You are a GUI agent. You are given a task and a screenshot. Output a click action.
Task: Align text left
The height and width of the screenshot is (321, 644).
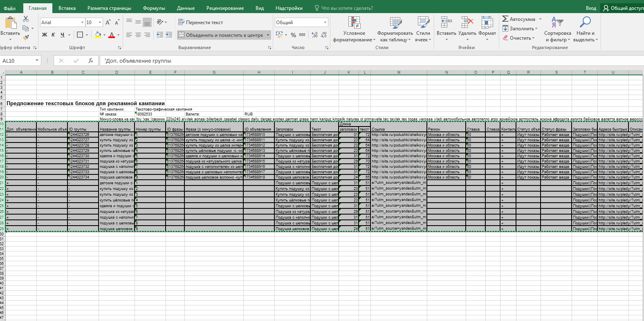129,35
